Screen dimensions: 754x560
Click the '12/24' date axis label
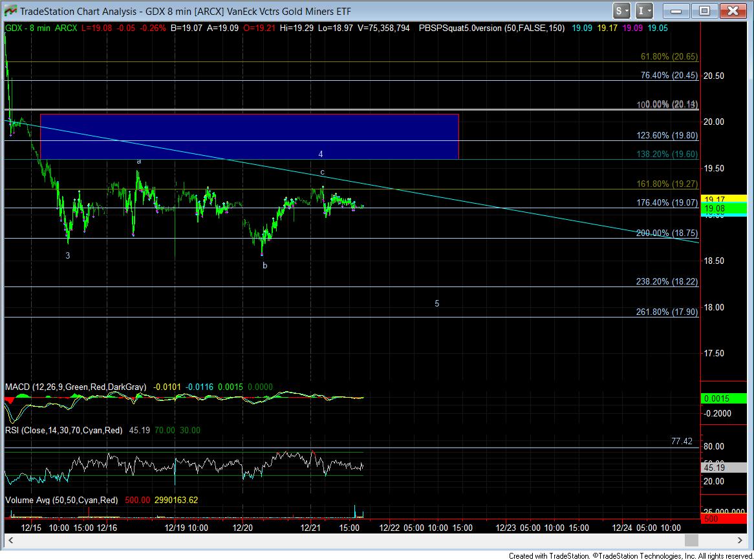tap(622, 528)
